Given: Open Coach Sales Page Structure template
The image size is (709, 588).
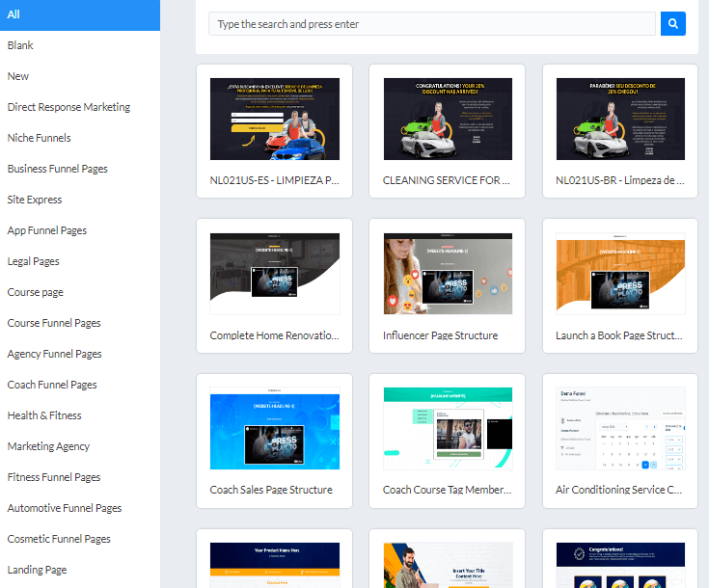Looking at the screenshot, I should (275, 429).
